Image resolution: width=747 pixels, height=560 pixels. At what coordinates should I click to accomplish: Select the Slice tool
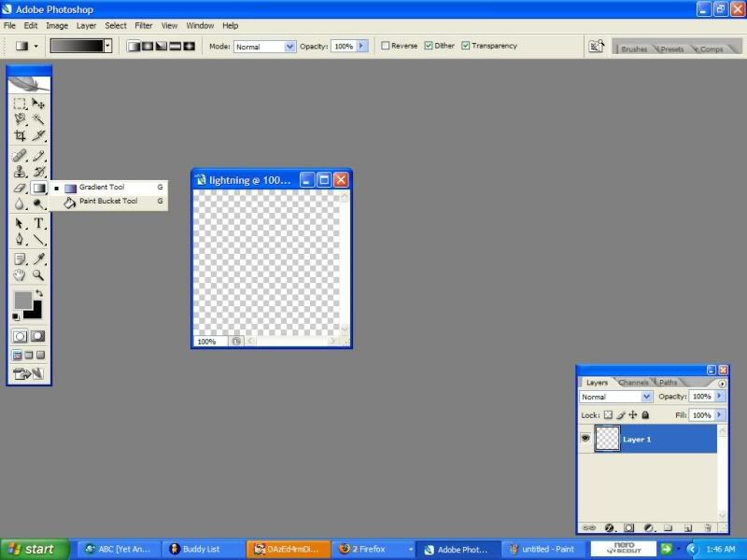(38, 135)
